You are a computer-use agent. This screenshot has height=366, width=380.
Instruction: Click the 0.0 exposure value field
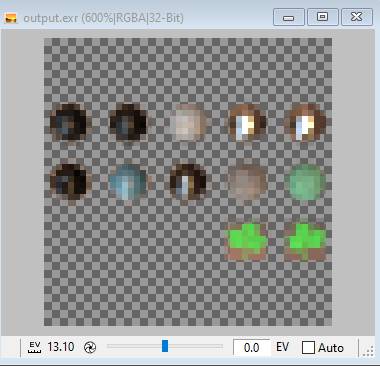(251, 347)
